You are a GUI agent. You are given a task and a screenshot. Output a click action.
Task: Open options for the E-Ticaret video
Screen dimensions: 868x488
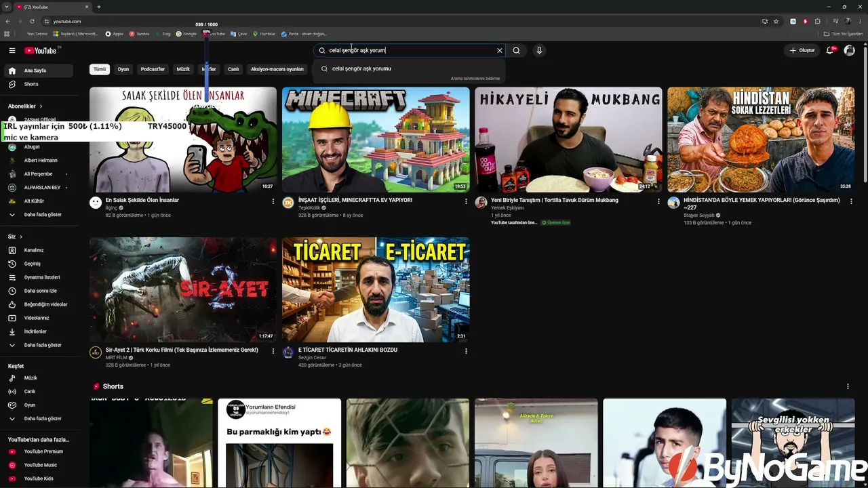[x=466, y=351]
